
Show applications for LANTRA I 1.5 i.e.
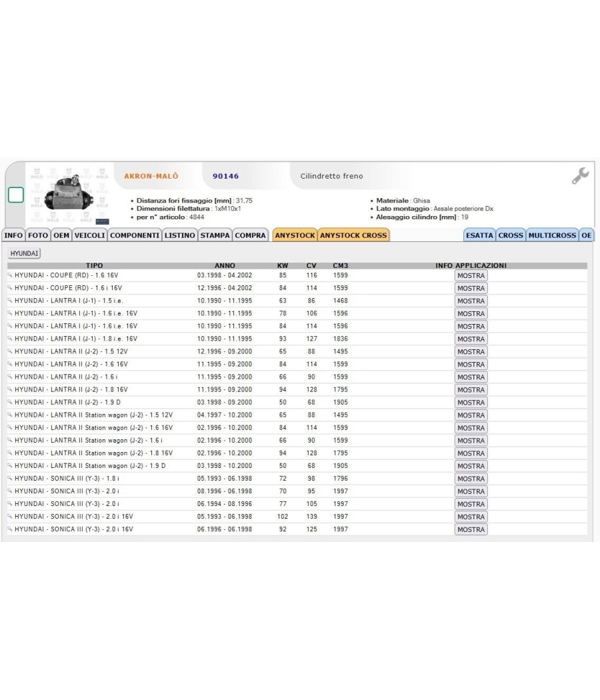coord(471,301)
